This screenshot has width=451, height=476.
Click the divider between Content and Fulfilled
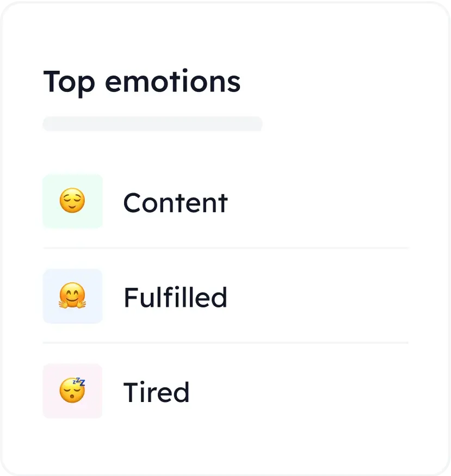pos(226,248)
